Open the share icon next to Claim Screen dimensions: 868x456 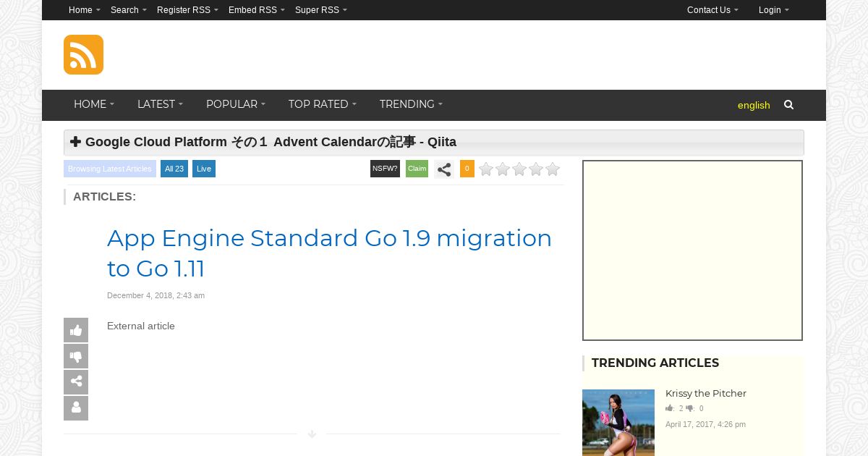(444, 169)
